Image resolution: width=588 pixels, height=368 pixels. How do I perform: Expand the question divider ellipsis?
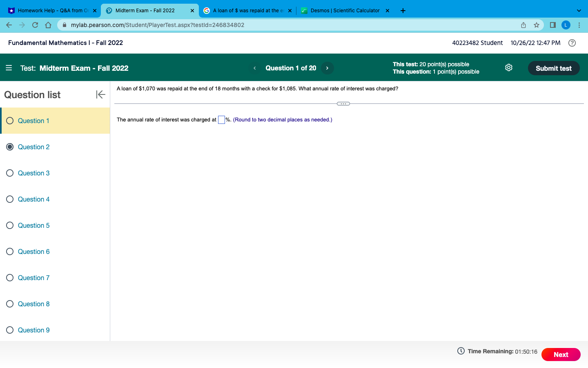pos(343,103)
